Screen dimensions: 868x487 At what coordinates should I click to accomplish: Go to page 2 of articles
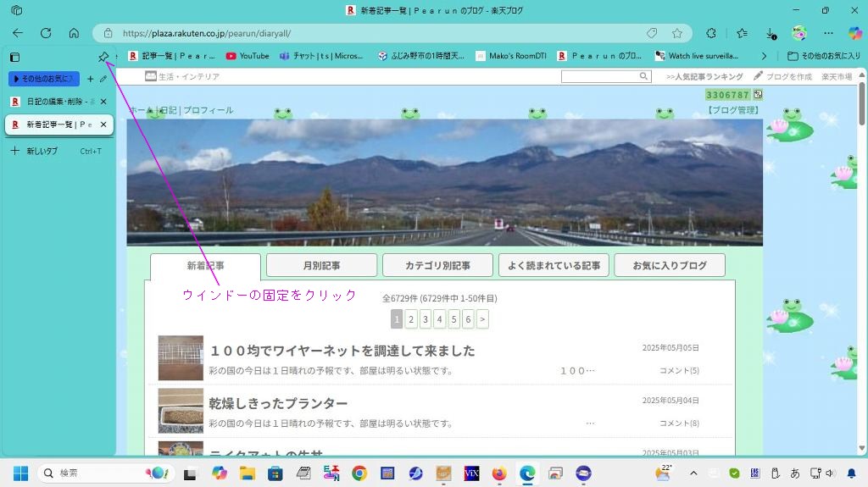tap(411, 319)
